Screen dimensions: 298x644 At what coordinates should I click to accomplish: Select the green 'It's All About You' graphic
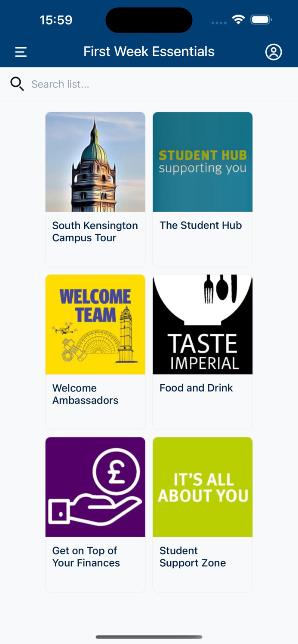[203, 487]
